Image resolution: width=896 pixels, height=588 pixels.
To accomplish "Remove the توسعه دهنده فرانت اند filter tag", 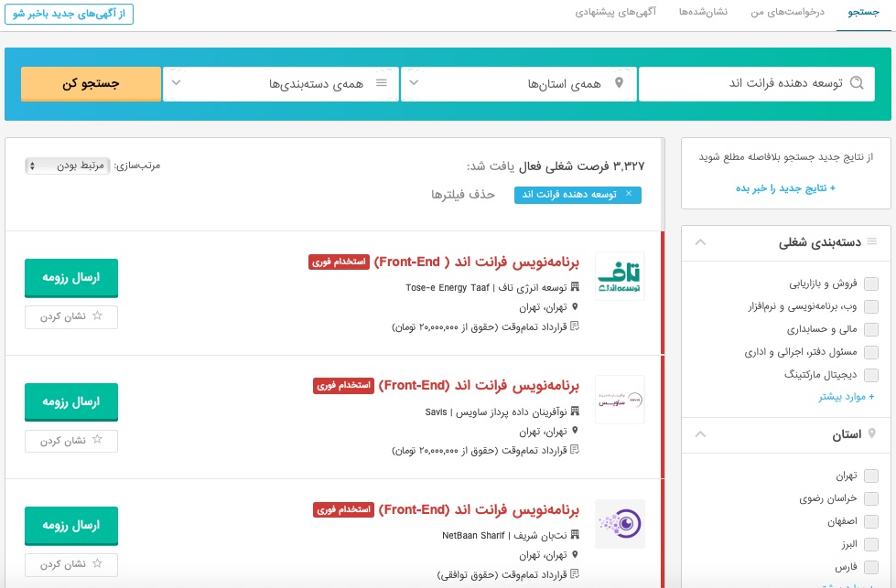I will 629,194.
